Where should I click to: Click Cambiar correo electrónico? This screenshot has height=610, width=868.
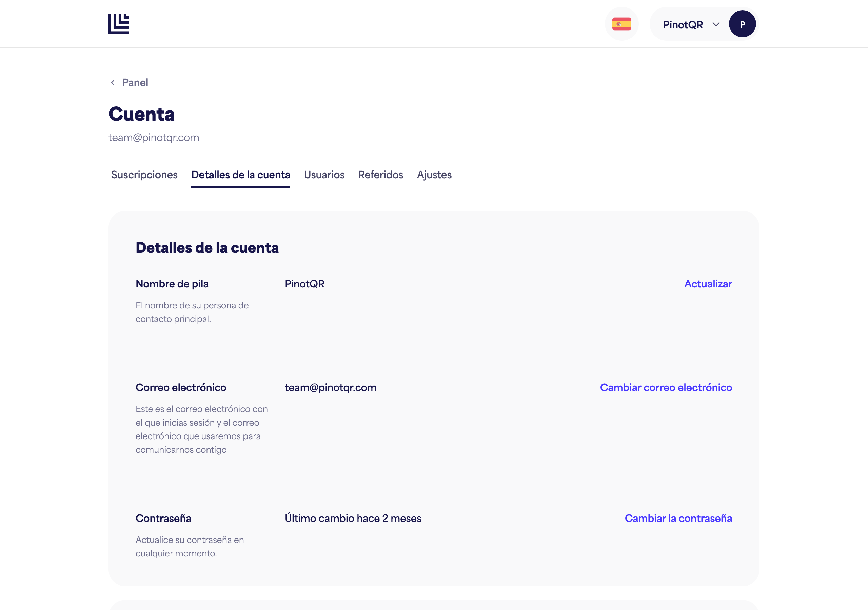click(666, 388)
